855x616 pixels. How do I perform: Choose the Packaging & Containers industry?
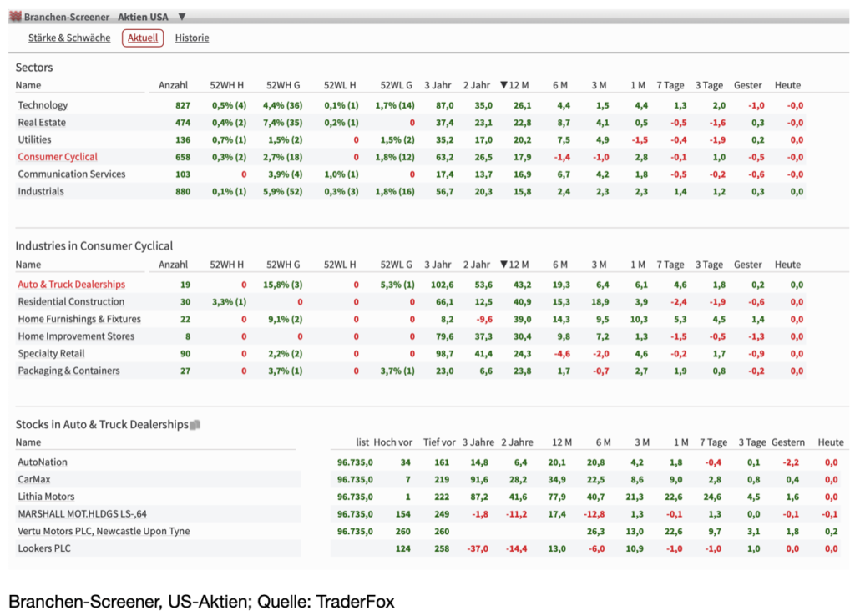68,371
